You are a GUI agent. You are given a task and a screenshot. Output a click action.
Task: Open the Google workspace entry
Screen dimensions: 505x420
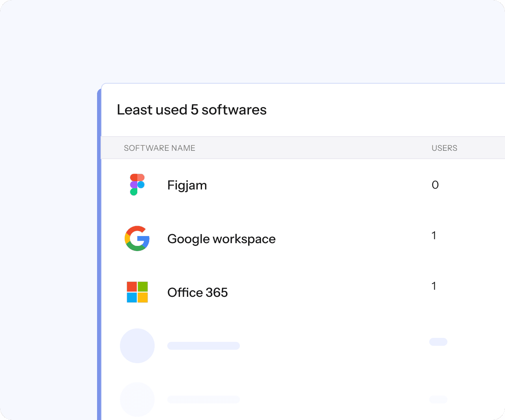click(x=221, y=239)
